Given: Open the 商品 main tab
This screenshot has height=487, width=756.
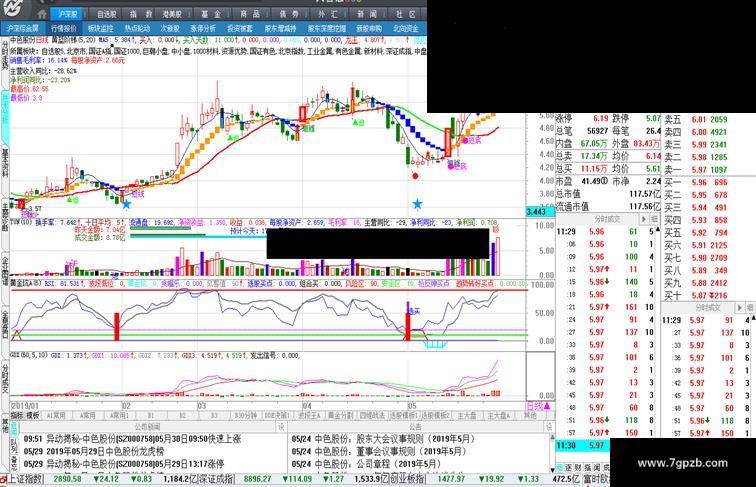Looking at the screenshot, I should click(251, 14).
